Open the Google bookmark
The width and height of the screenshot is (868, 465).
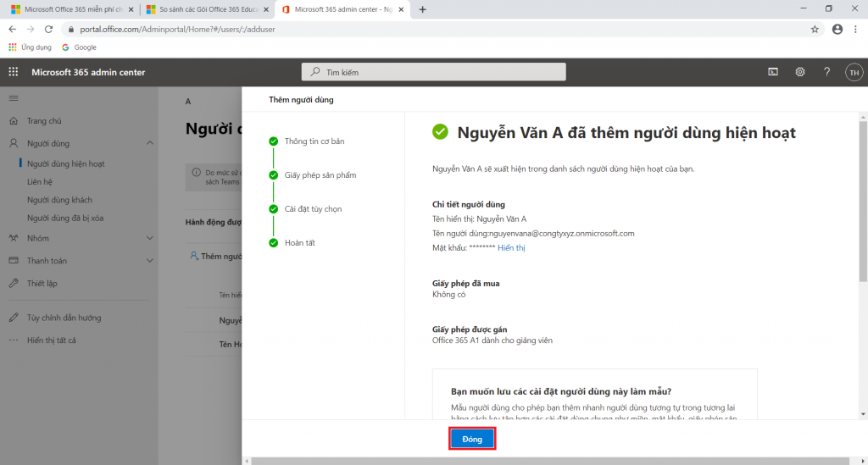coord(79,47)
